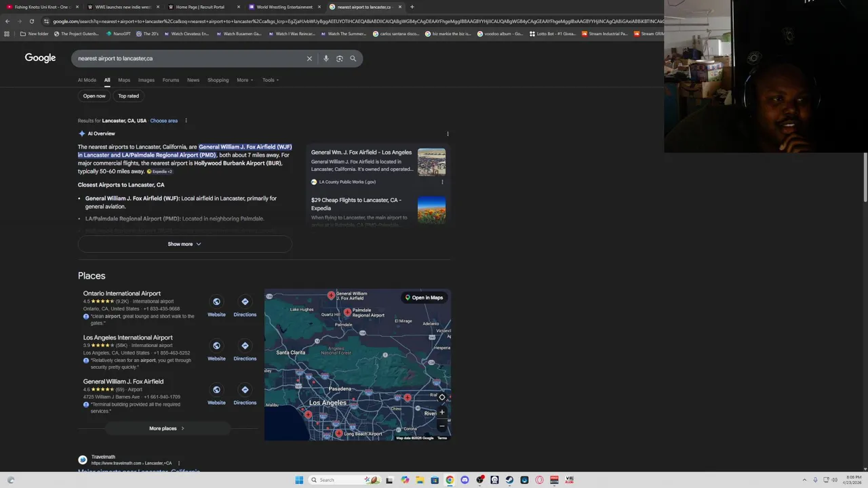
Task: Select the Forums search tab
Action: [x=171, y=80]
